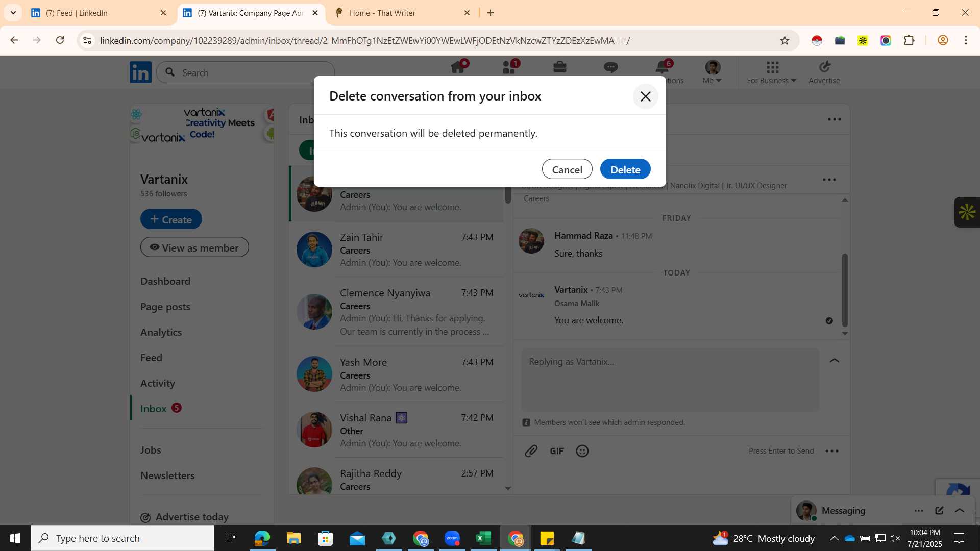Open Activity in the sidebar
The image size is (980, 551).
point(158,383)
